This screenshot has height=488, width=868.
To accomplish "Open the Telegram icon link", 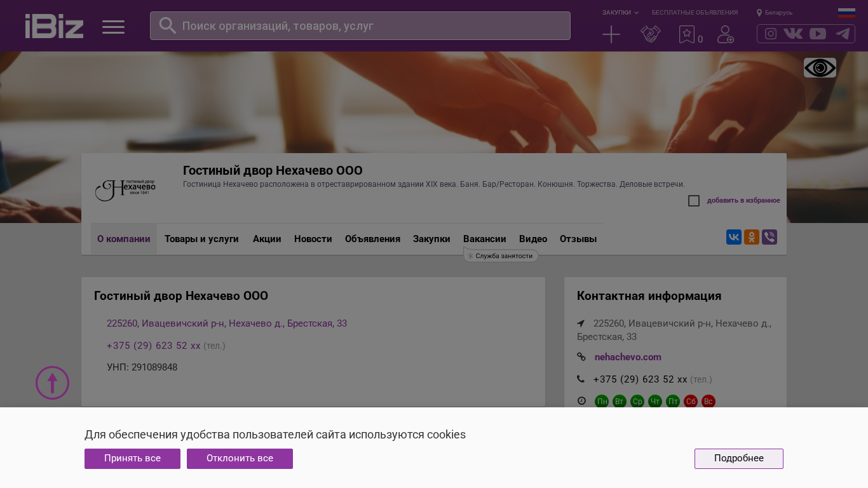I will point(843,34).
